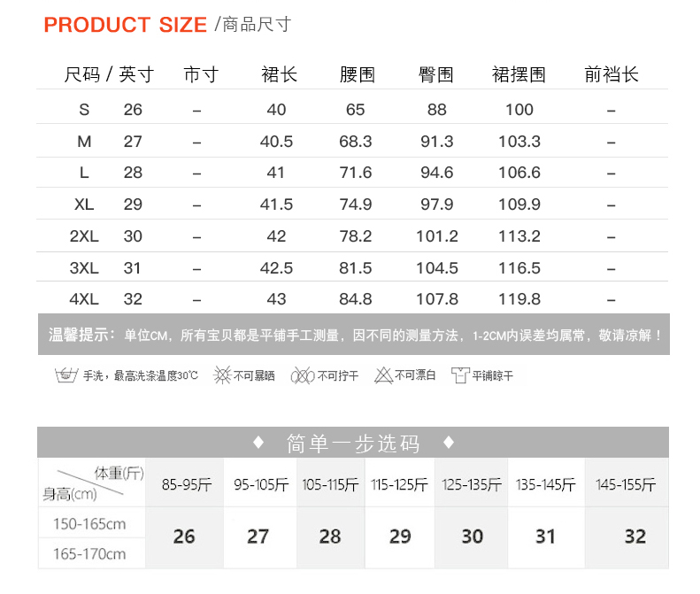
Task: Click the 温馨提示 notice label
Action: click(81, 336)
